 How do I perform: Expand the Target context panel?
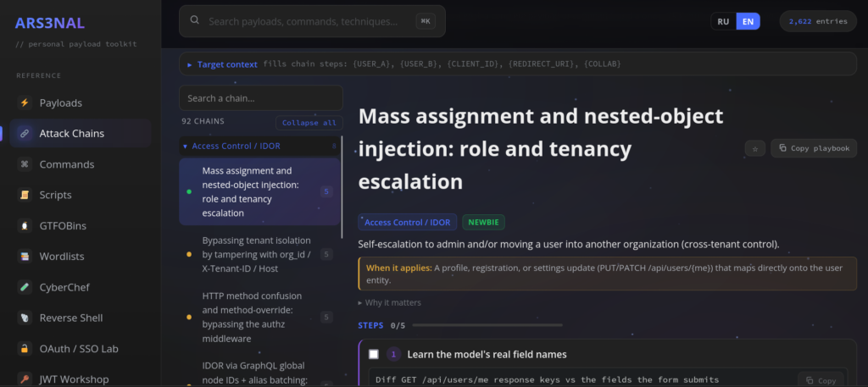click(518, 64)
